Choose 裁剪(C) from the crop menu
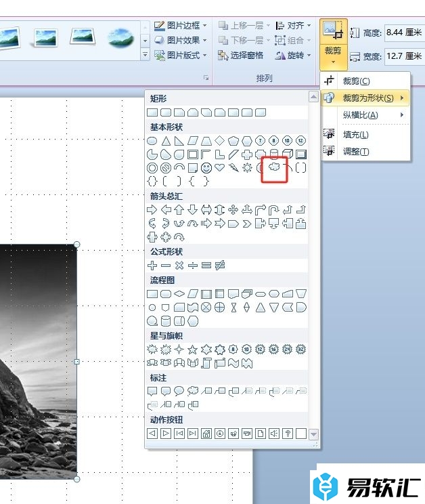This screenshot has width=425, height=504. [365, 81]
